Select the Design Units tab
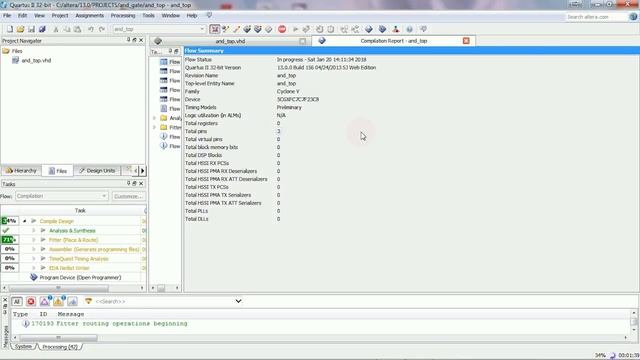The image size is (640, 360). [x=97, y=171]
